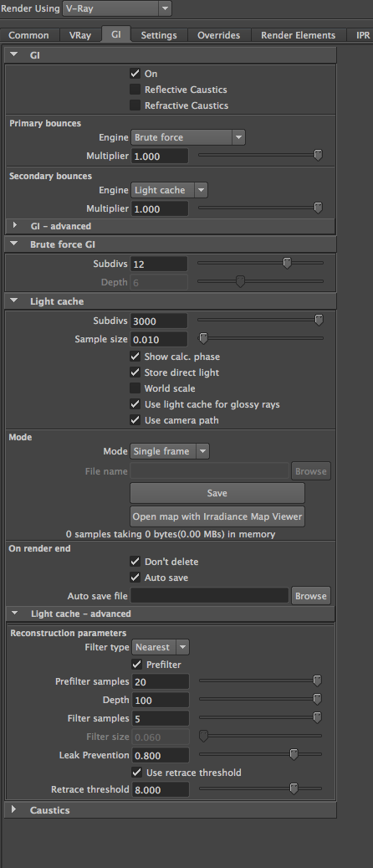Click the Prefilter samples field
The height and width of the screenshot is (868, 373).
tap(161, 682)
